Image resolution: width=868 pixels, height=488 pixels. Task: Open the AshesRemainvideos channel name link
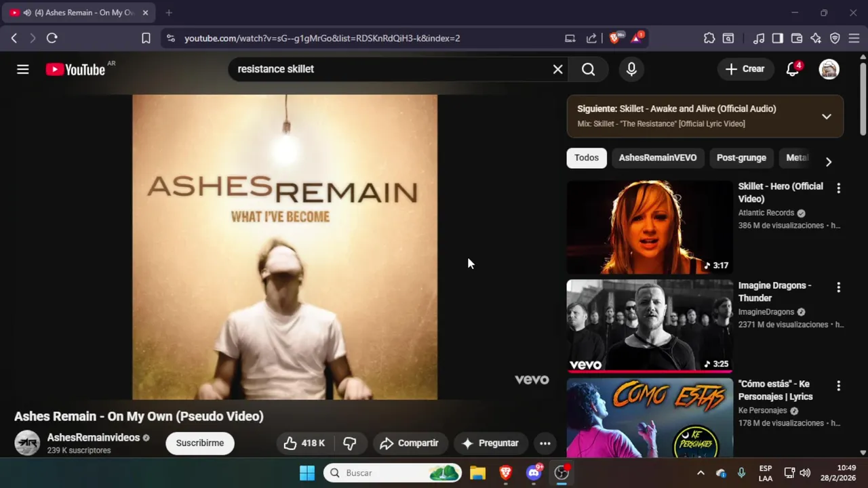coord(94,438)
